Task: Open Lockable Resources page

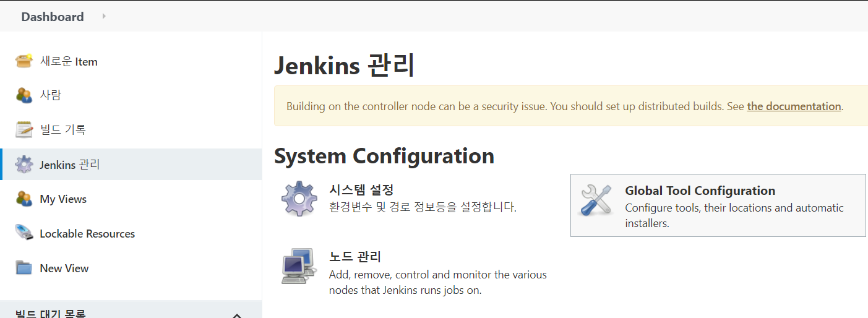Action: tap(87, 234)
